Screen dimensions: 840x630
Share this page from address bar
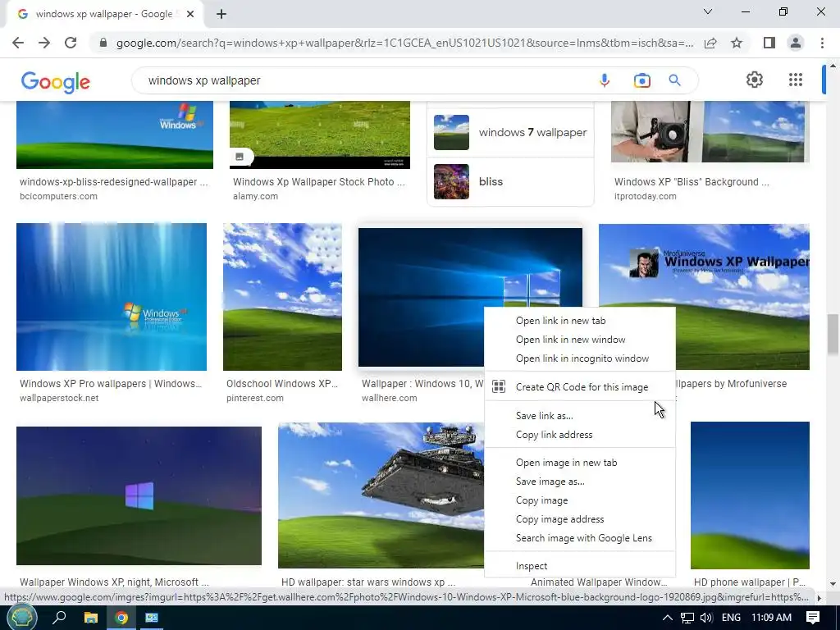click(x=710, y=43)
